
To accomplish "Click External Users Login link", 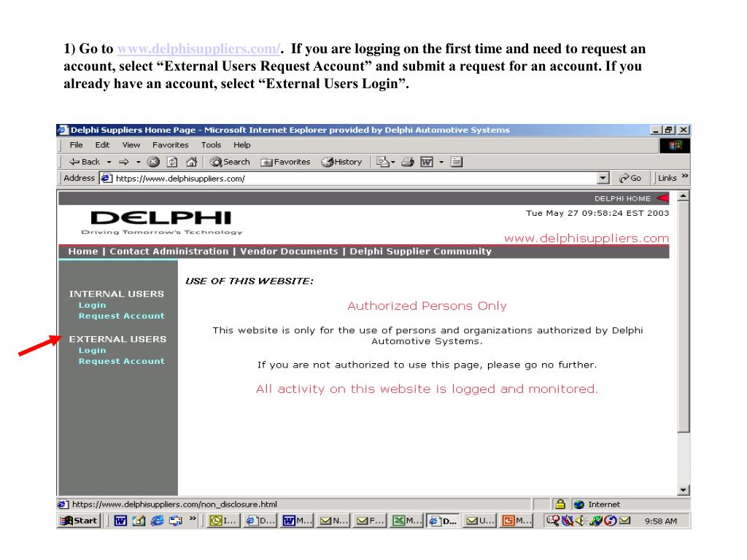I will [x=93, y=351].
